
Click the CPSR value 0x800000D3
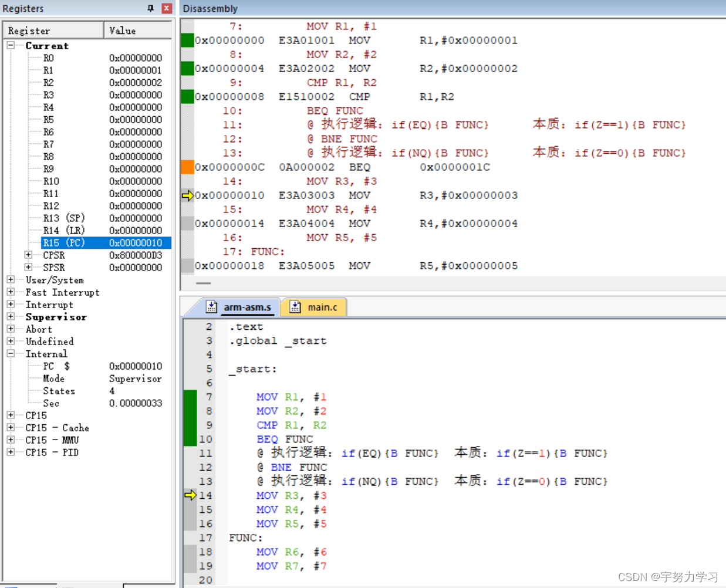(x=136, y=255)
